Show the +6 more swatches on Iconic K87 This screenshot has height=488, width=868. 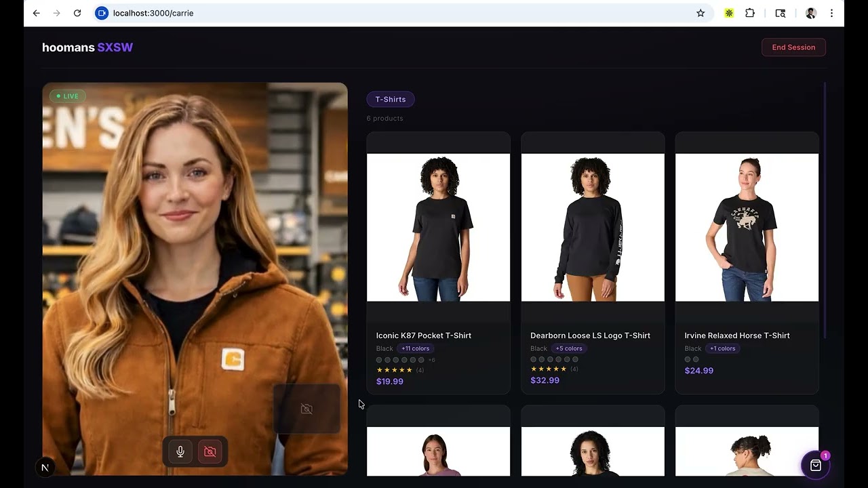pos(431,360)
